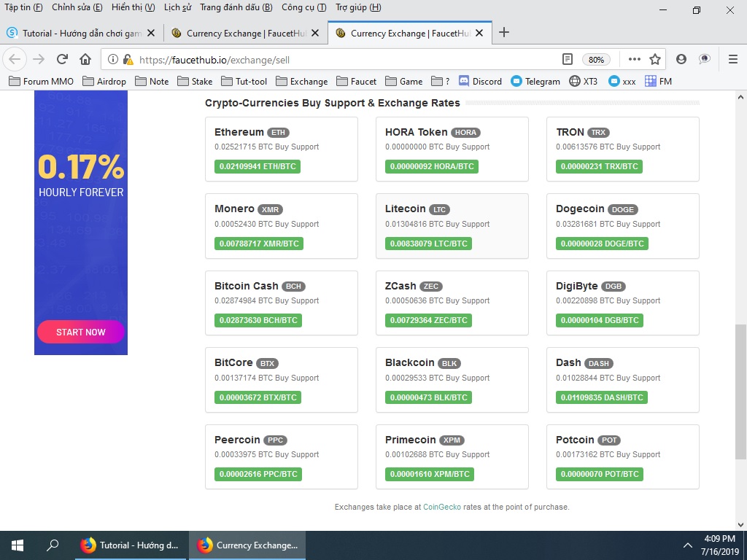Open the XT3 bookmark

[583, 81]
